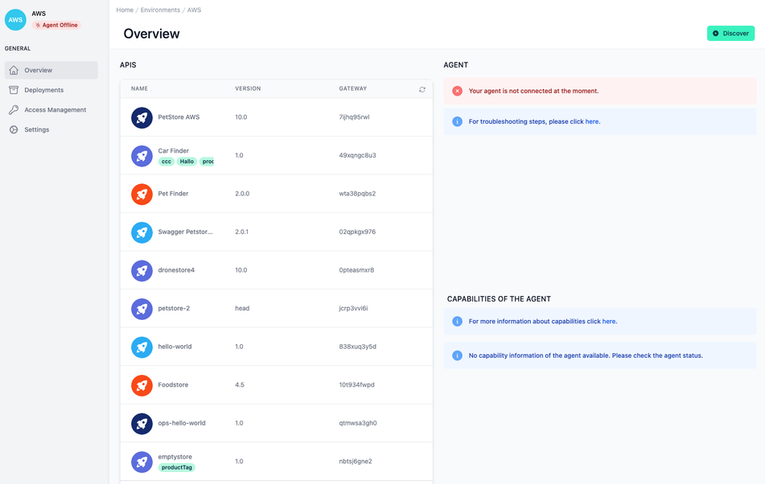Click the PetStore AWS rocket icon
Screen dimensions: 765x484
(x=142, y=117)
